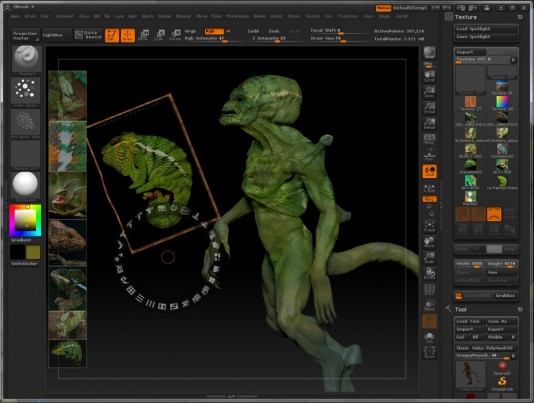534x403 pixels.
Task: Pick a color in the color picker square
Action: [x=25, y=220]
